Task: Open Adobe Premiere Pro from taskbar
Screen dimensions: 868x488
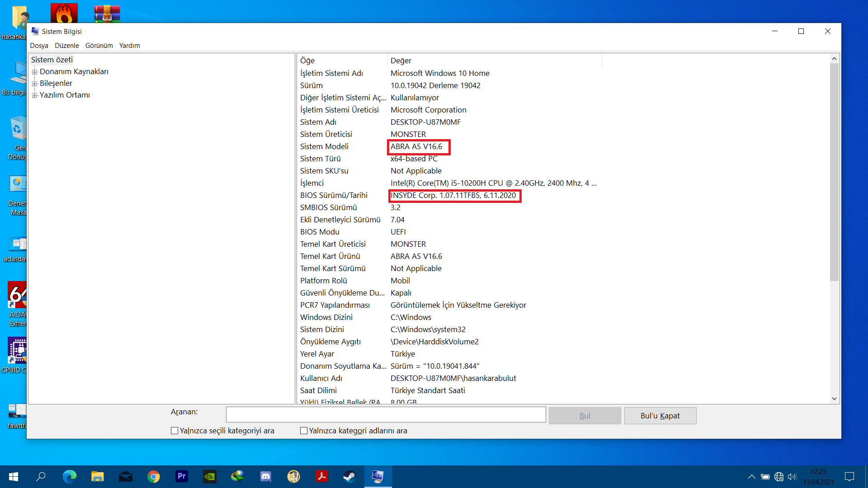Action: point(182,476)
